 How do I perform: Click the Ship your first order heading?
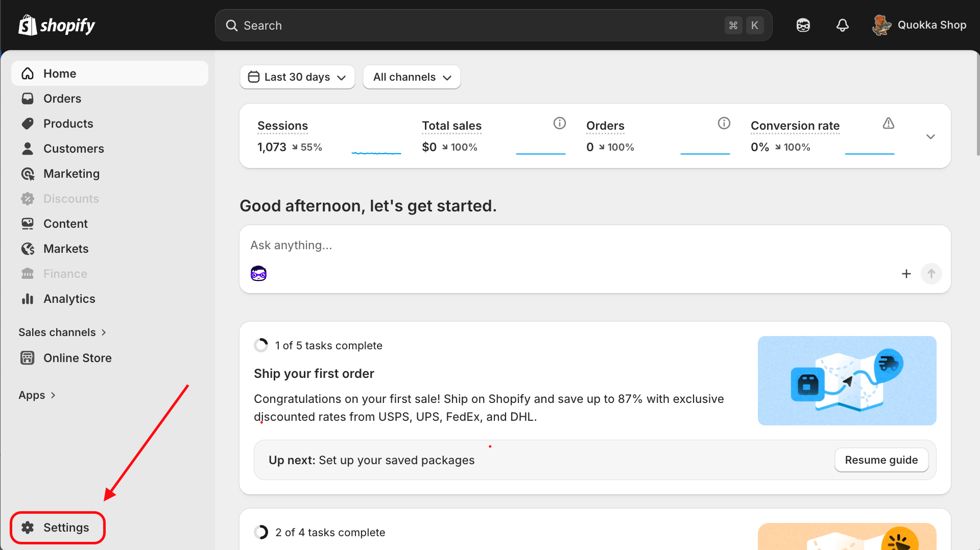click(x=314, y=374)
